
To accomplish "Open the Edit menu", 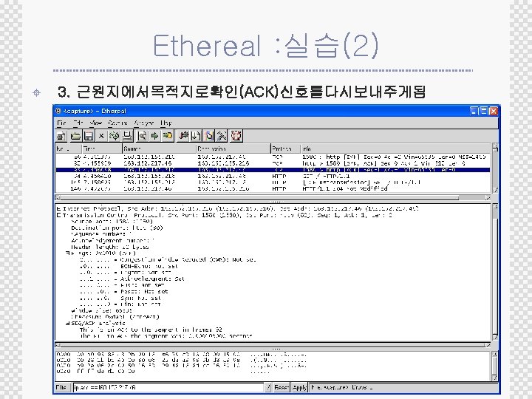I will pyautogui.click(x=78, y=123).
